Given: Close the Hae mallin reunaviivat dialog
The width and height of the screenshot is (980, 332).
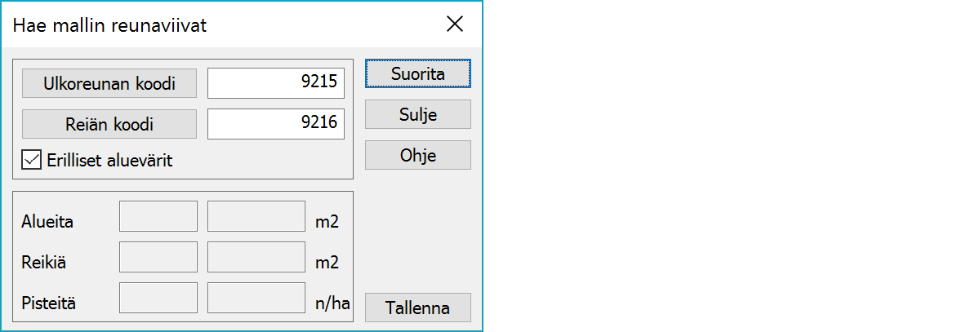Looking at the screenshot, I should click(455, 24).
